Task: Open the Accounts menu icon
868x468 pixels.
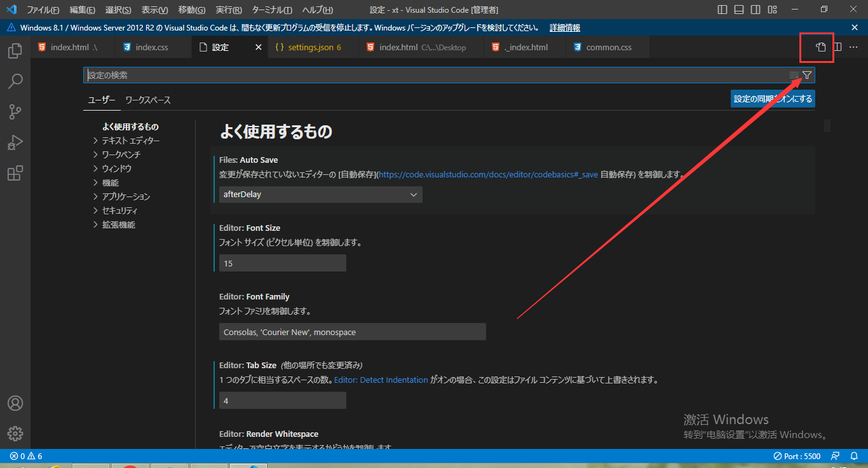Action: click(15, 403)
